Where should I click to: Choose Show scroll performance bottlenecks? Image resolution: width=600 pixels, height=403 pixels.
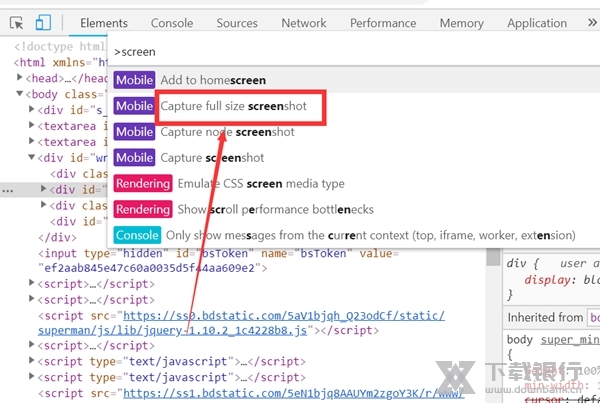[275, 210]
